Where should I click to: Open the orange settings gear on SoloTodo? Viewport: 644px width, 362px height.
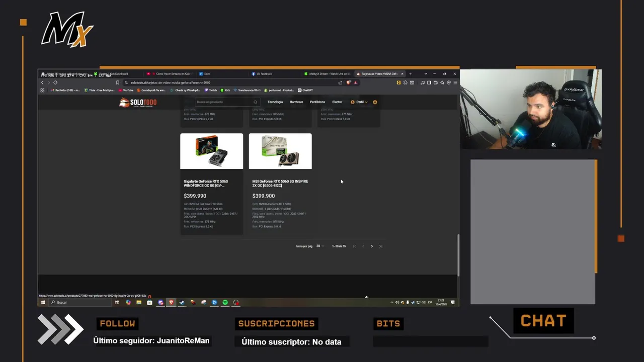click(x=375, y=102)
